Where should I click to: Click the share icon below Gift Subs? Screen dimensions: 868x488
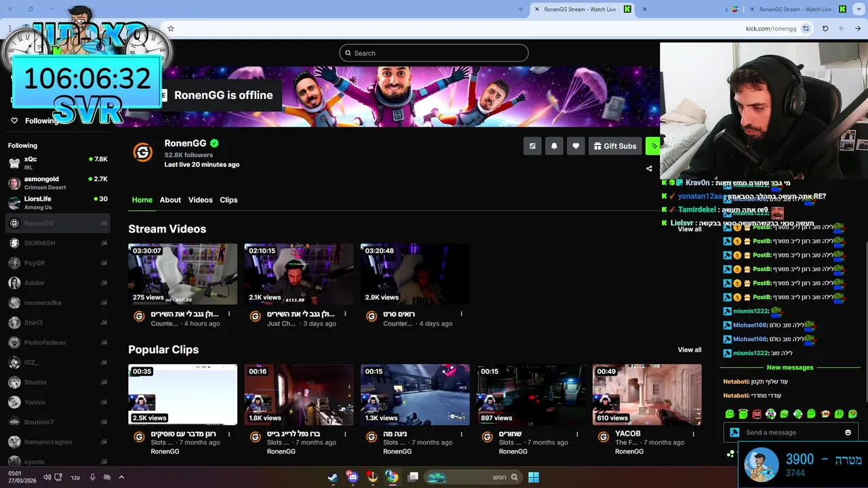coord(649,169)
